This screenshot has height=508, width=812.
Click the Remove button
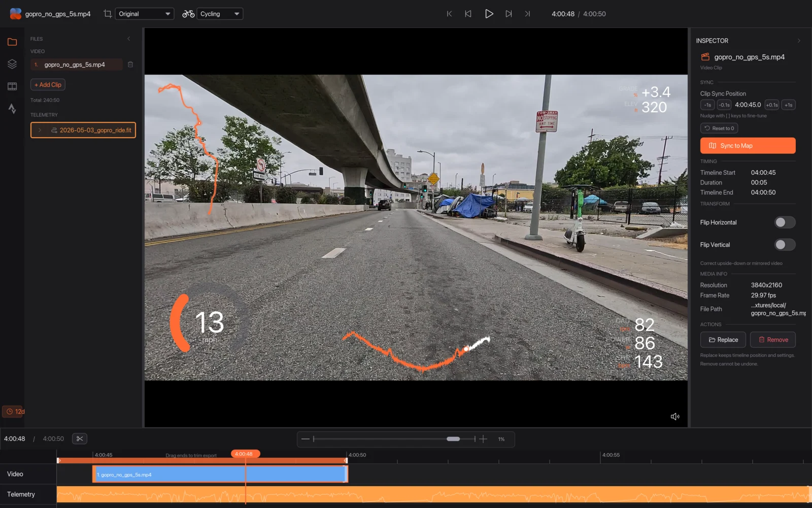click(773, 340)
